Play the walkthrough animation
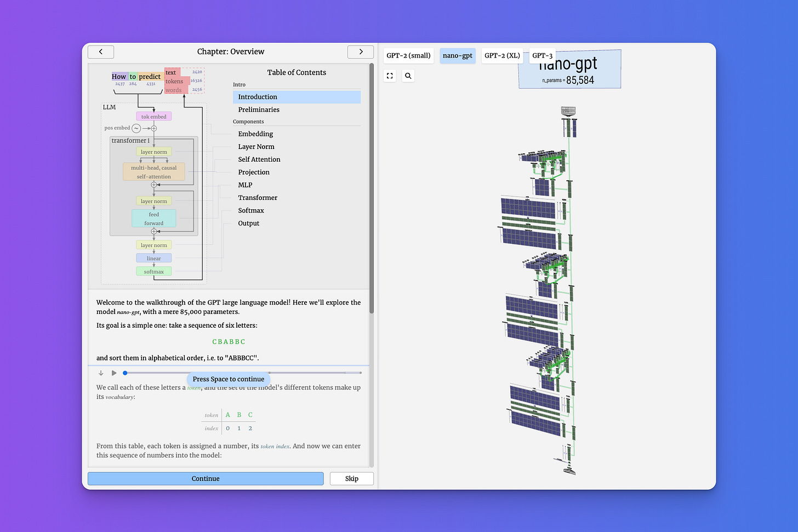798x532 pixels. pyautogui.click(x=114, y=373)
